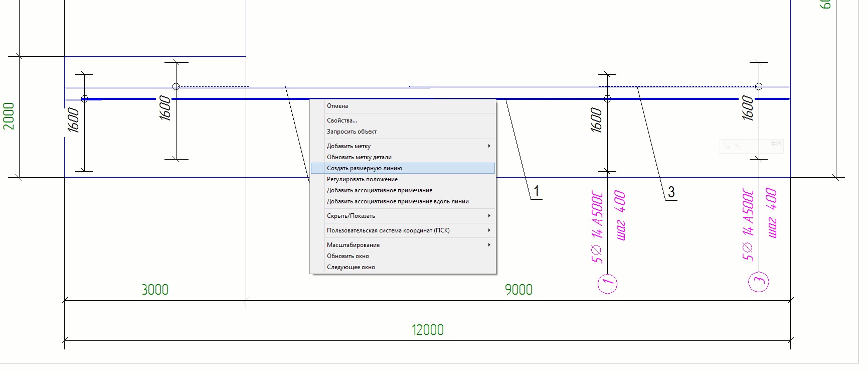Viewport: 868px width, 372px height.
Task: Click Обновить окно in the menu
Action: point(348,256)
